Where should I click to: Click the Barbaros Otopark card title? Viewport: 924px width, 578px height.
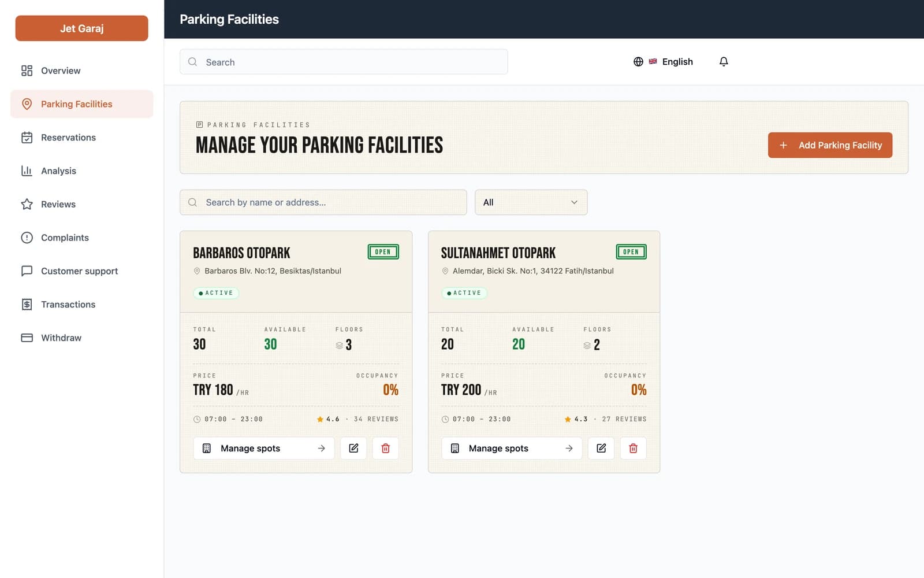pyautogui.click(x=241, y=253)
